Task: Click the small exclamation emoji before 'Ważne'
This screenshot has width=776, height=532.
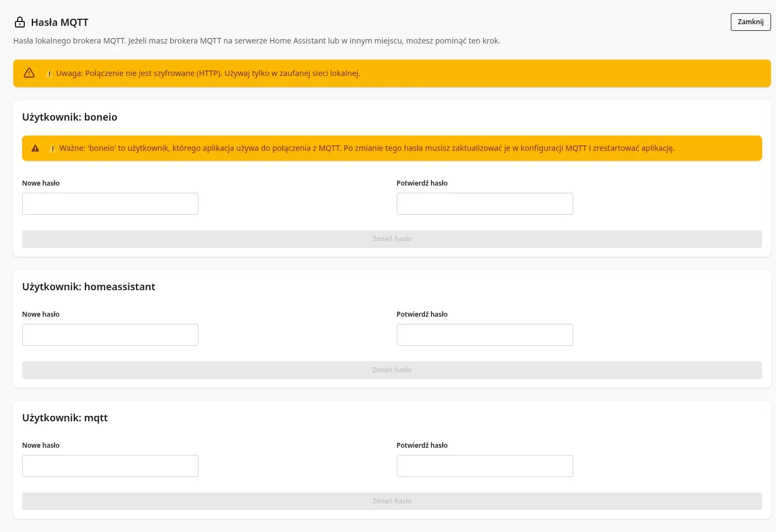Action: (x=52, y=149)
